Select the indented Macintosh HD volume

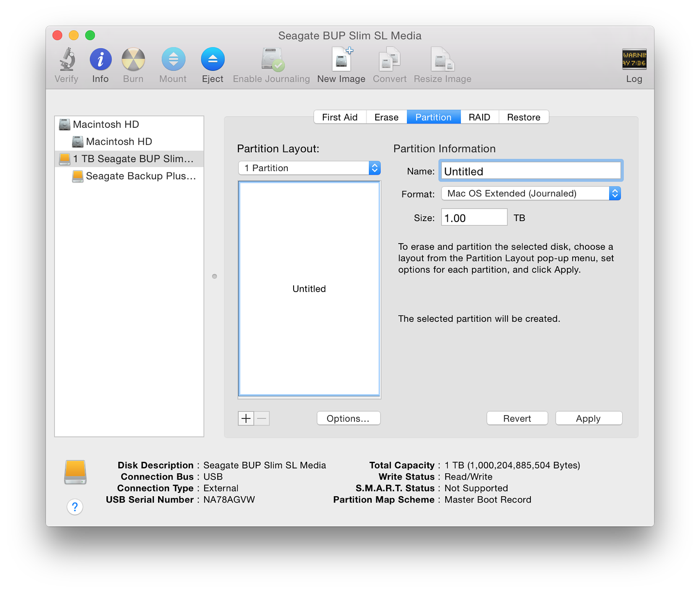click(129, 141)
